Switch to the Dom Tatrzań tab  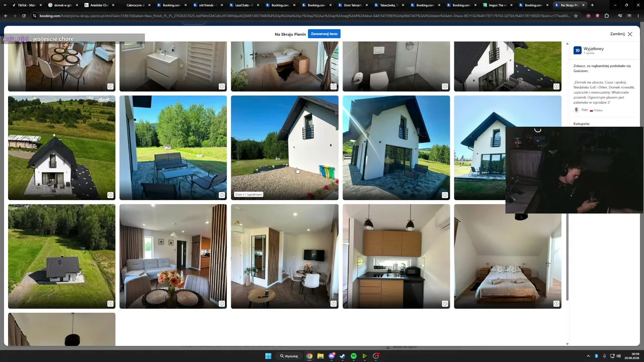(353, 5)
